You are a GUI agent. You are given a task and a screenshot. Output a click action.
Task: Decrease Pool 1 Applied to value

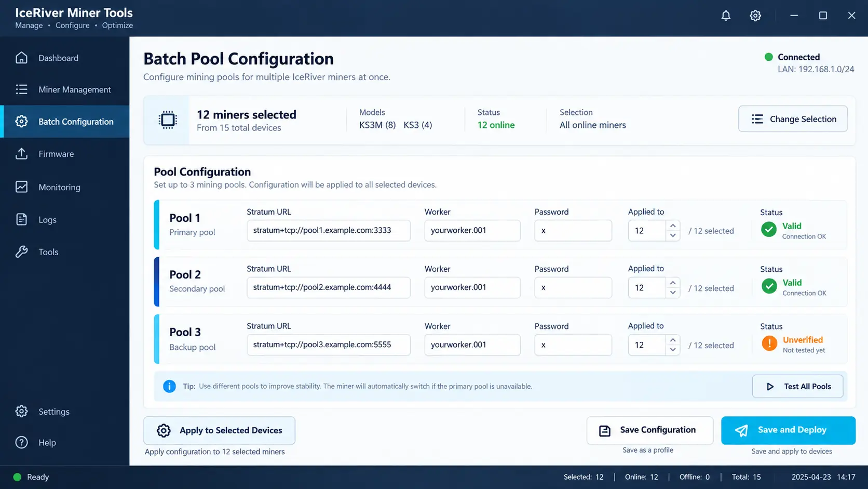tap(673, 235)
